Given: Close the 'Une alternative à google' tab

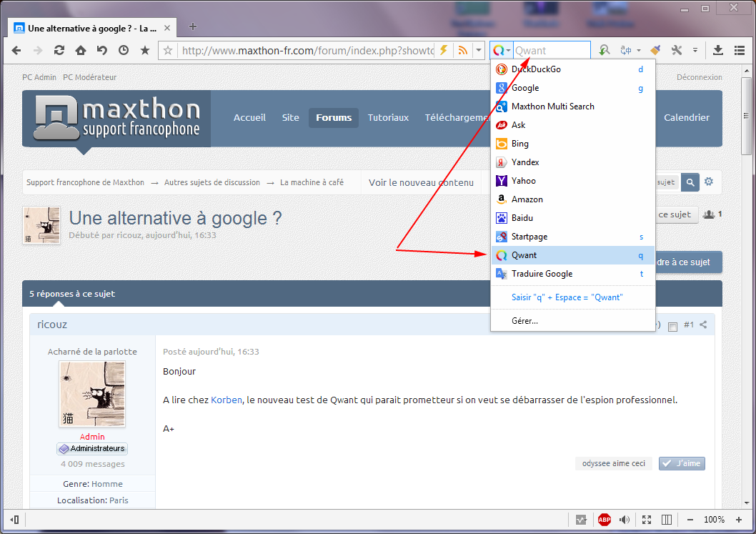Looking at the screenshot, I should pos(167,28).
